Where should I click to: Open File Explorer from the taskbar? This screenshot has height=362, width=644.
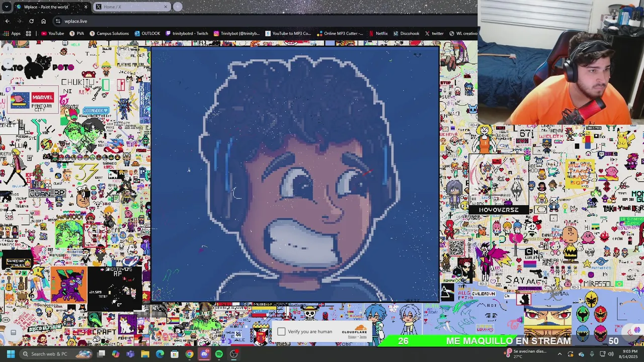(x=145, y=354)
